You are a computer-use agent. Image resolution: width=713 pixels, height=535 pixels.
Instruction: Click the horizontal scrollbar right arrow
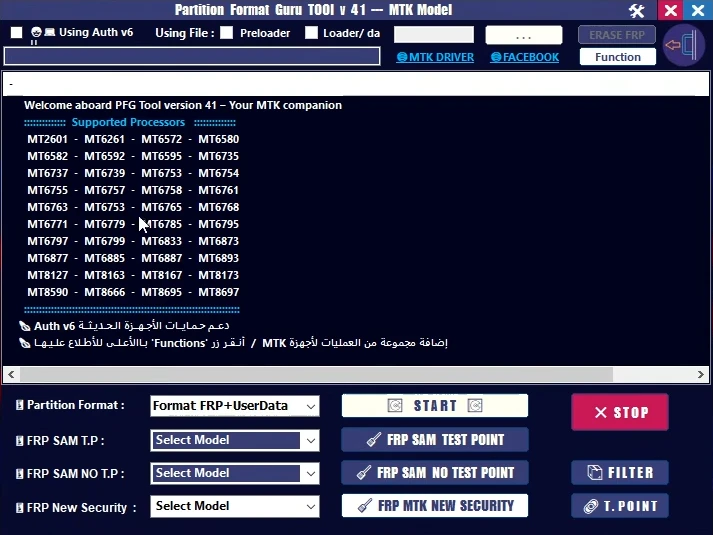point(701,375)
